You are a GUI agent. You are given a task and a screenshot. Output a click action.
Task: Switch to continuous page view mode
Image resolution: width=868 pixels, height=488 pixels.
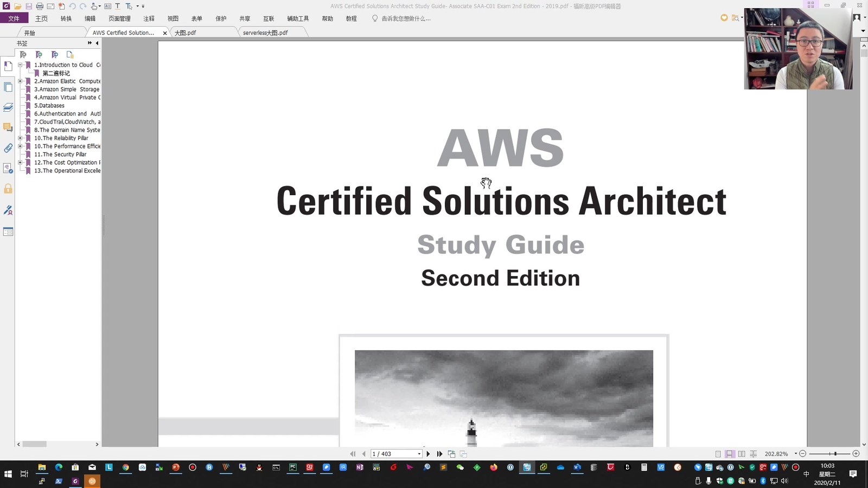(730, 454)
